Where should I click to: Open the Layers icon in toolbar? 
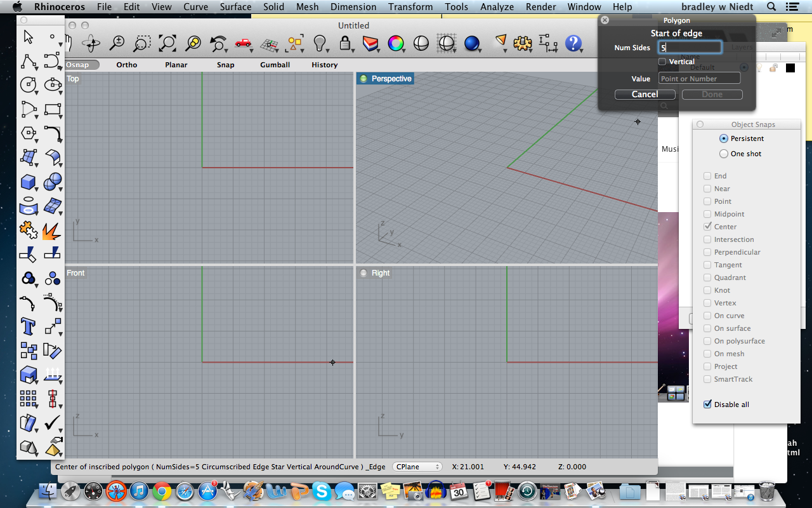370,43
